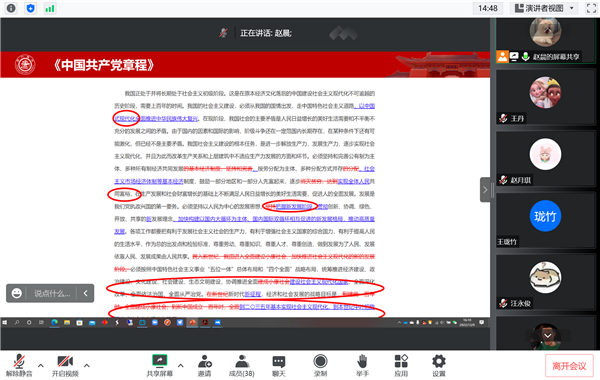This screenshot has height=380, width=600.
Task: Collapse the floating chat bar with its left chevron
Action: [x=85, y=294]
